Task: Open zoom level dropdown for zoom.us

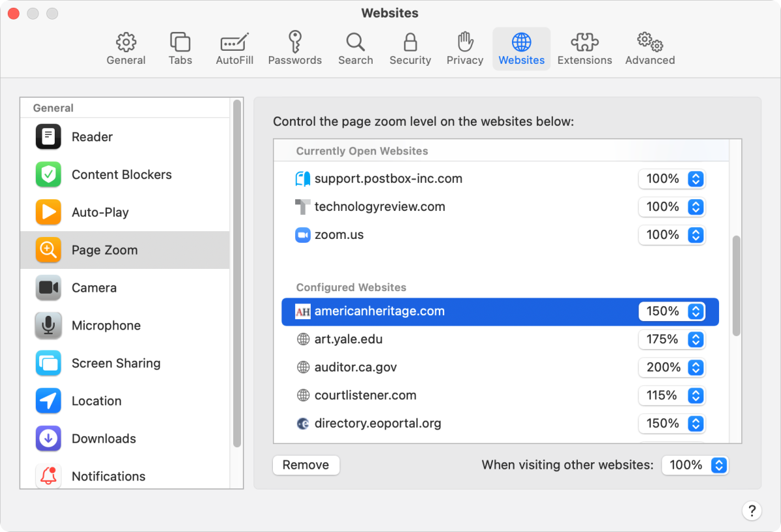Action: (x=672, y=234)
